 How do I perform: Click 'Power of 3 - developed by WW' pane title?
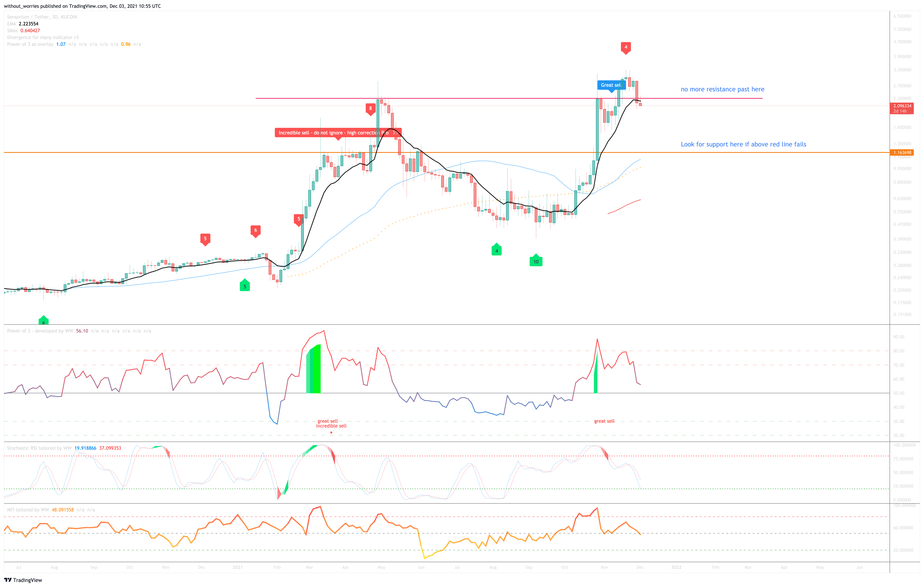pos(40,331)
